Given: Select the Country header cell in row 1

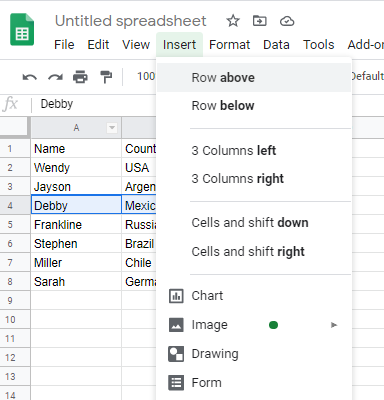Looking at the screenshot, I should pyautogui.click(x=139, y=148).
